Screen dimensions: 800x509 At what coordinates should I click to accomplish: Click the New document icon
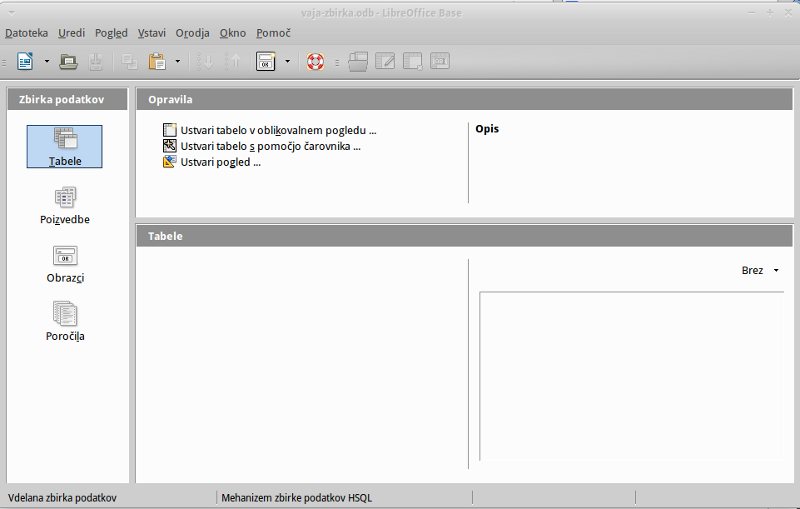pyautogui.click(x=25, y=62)
